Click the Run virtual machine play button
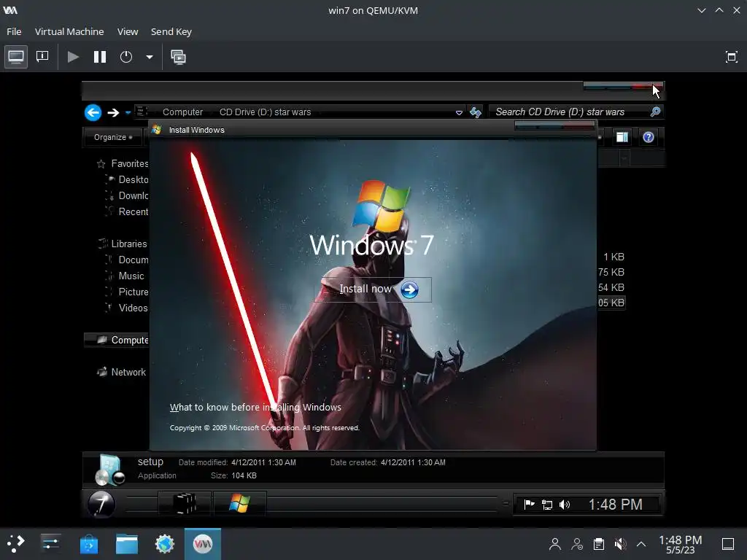The height and width of the screenshot is (560, 747). 73,57
